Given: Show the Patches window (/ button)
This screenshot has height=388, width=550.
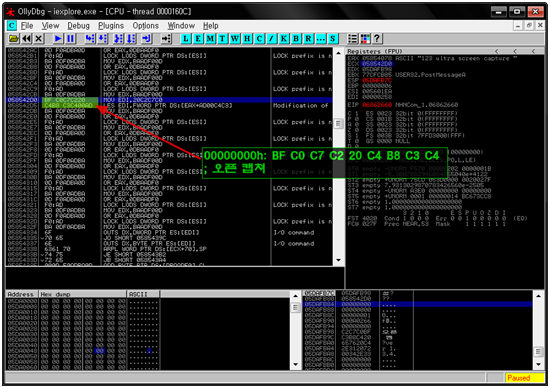Looking at the screenshot, I should pos(271,39).
